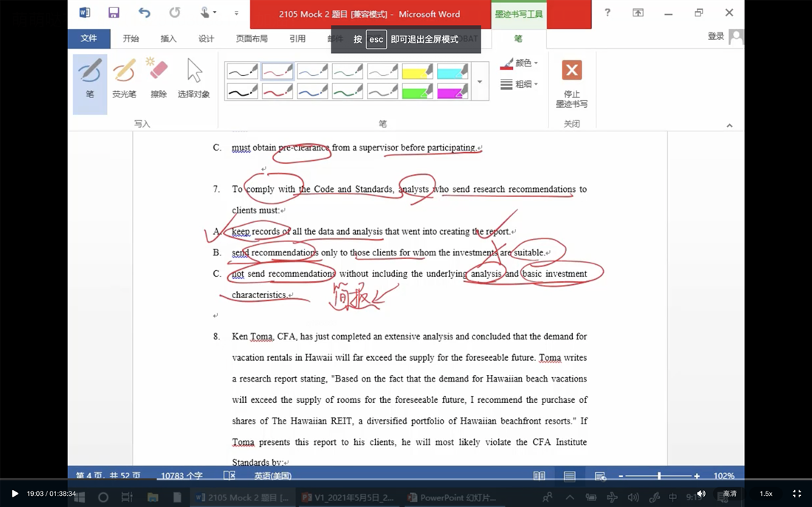The width and height of the screenshot is (812, 507).
Task: Change the video quality 高清 setting
Action: [x=729, y=494]
